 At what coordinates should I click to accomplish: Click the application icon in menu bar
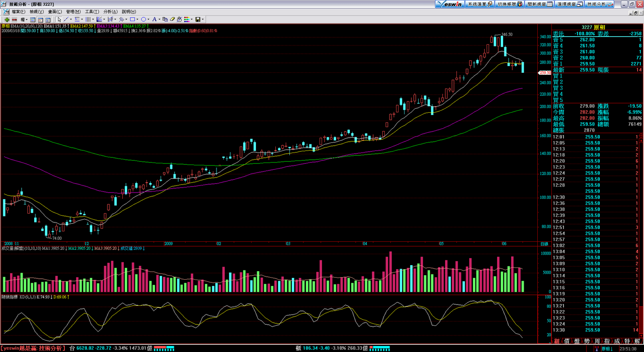(x=6, y=12)
